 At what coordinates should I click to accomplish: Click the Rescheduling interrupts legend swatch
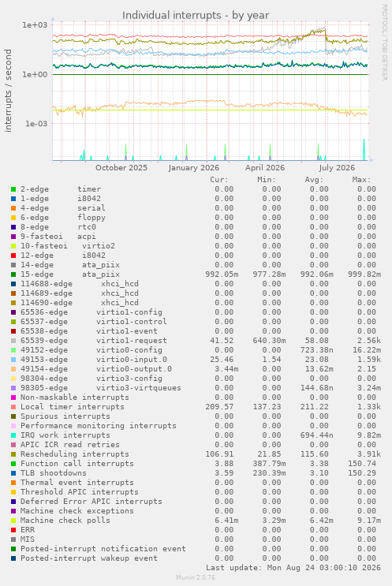(13, 454)
